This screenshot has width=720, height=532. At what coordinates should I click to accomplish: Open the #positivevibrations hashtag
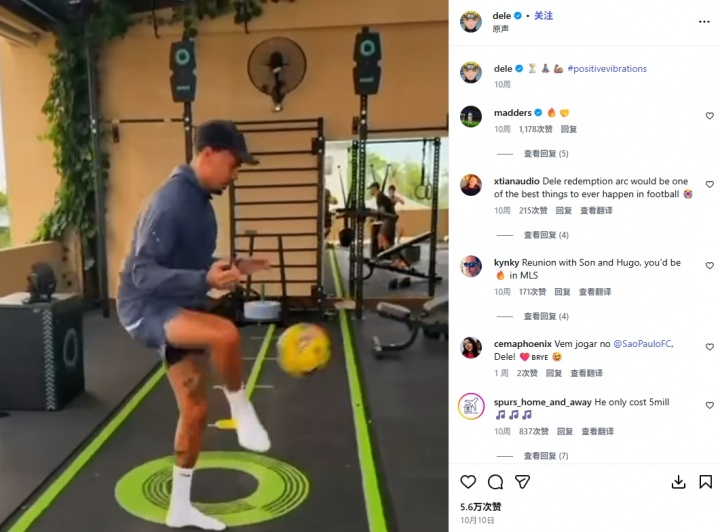(607, 69)
